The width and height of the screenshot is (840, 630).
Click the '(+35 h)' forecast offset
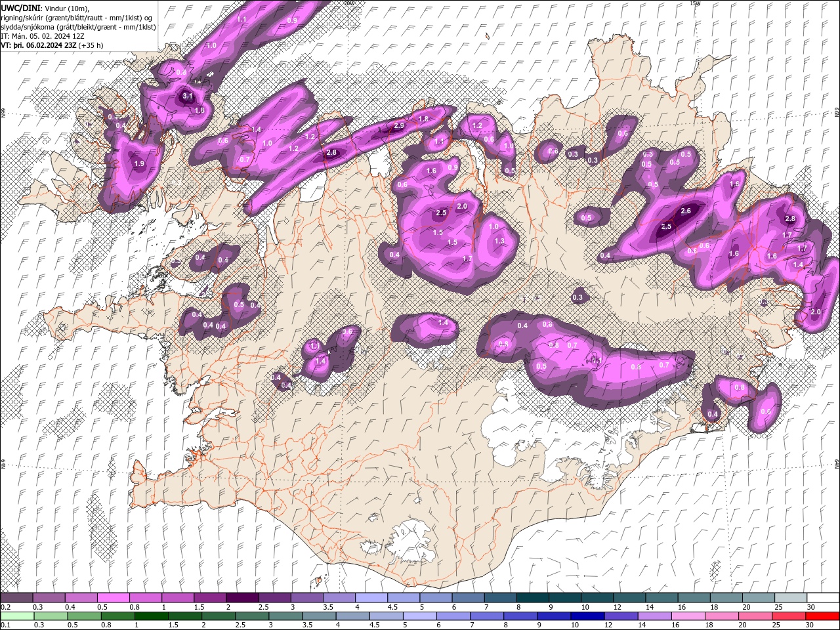pos(91,45)
